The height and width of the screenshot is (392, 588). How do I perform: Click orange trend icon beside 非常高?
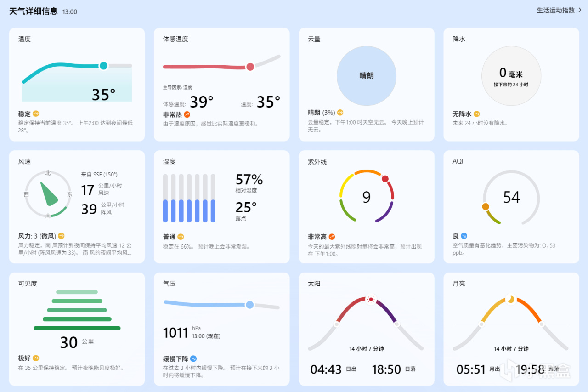point(332,237)
